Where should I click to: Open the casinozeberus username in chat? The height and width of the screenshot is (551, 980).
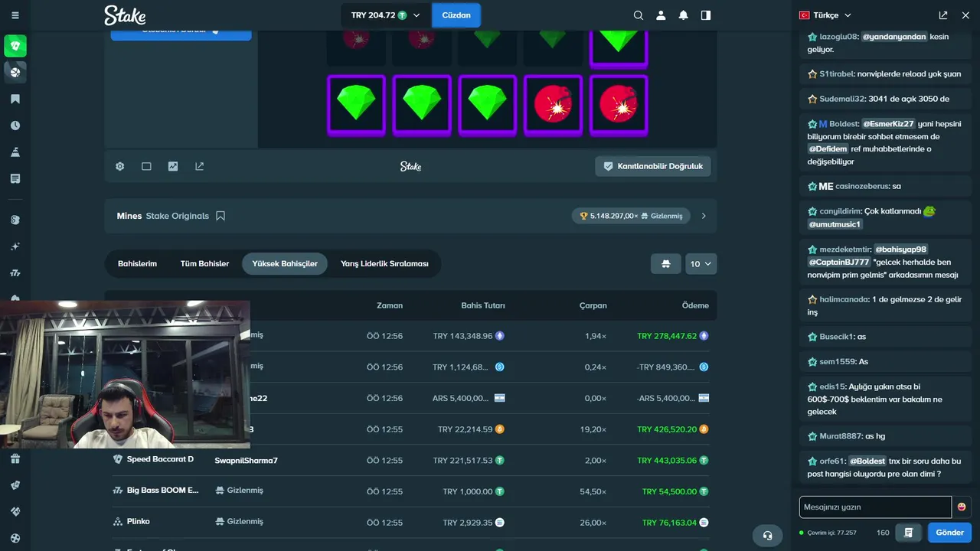863,186
